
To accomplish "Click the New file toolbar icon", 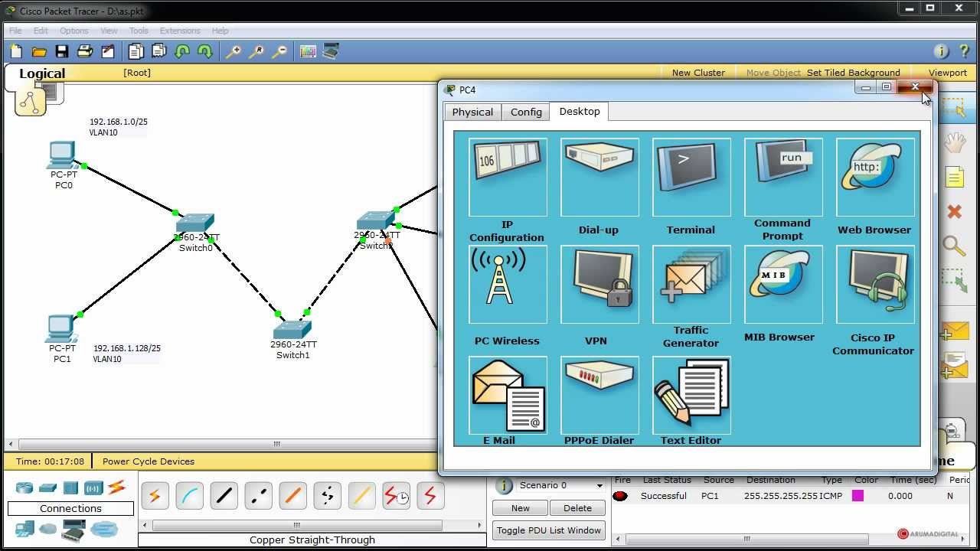I will click(16, 51).
